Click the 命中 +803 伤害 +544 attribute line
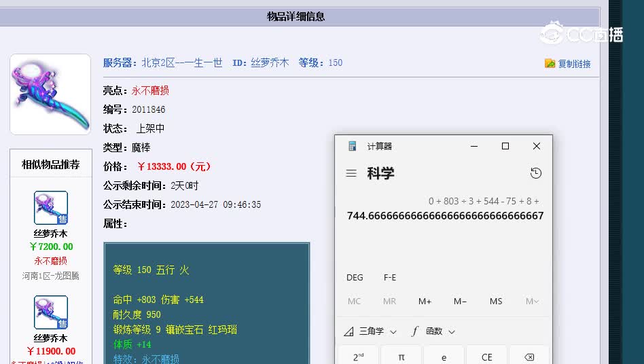Viewport: 644px width, 364px height. (158, 300)
